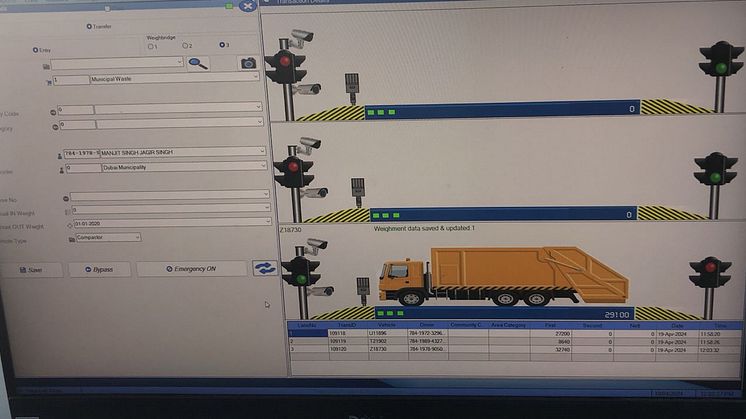Click the camera capture icon
This screenshot has height=419, width=746.
coord(247,63)
